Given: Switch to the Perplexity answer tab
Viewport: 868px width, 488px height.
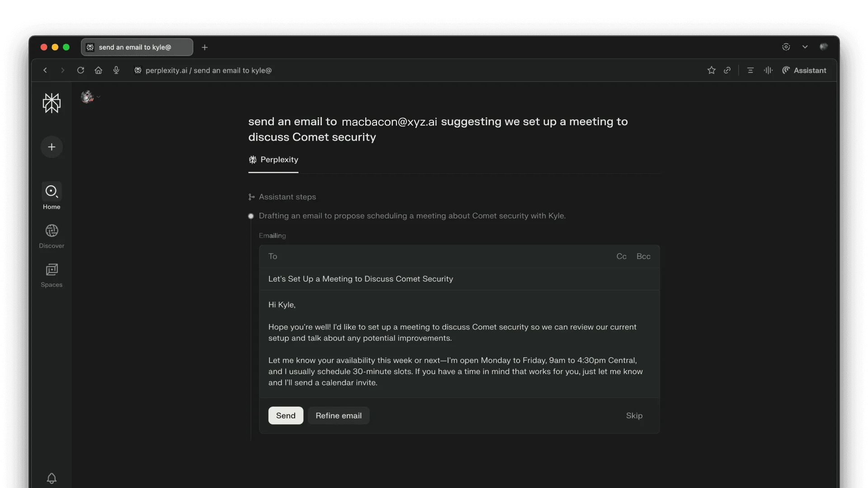Looking at the screenshot, I should (274, 160).
